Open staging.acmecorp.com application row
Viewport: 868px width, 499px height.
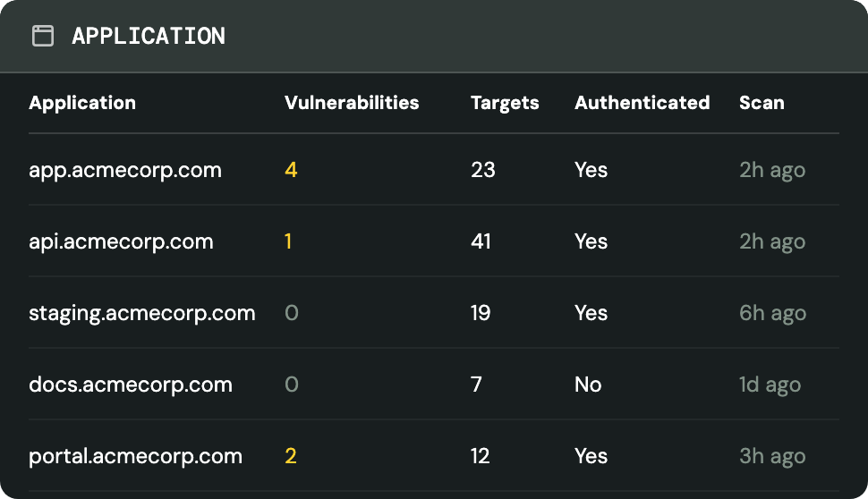[434, 312]
